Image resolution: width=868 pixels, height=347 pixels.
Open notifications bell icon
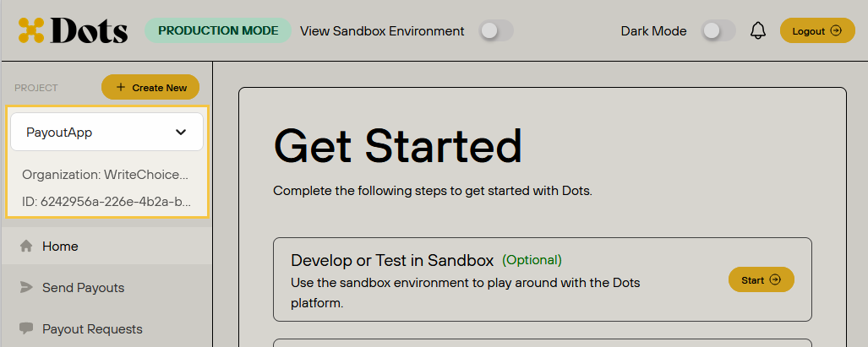click(758, 31)
